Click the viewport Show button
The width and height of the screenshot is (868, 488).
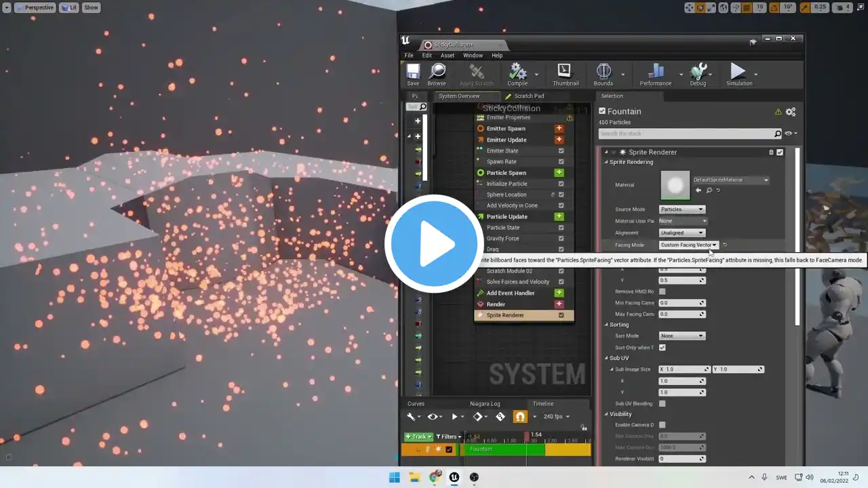(91, 7)
